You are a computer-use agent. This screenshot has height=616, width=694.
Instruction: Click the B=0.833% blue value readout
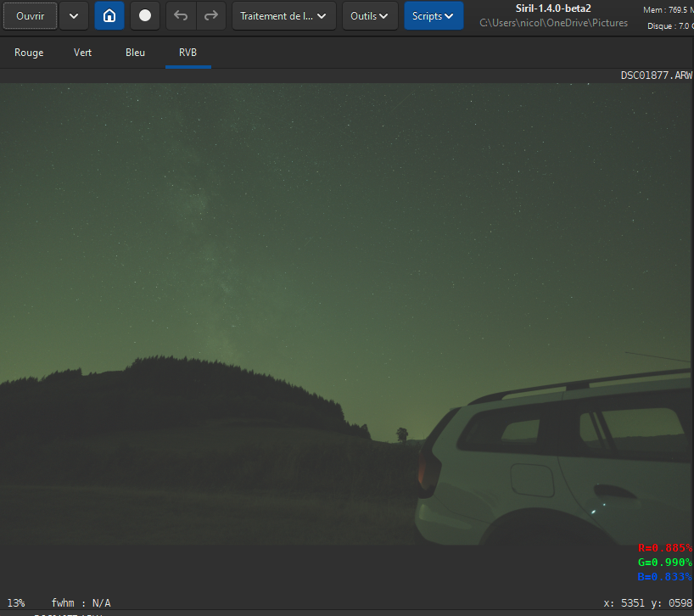point(665,577)
